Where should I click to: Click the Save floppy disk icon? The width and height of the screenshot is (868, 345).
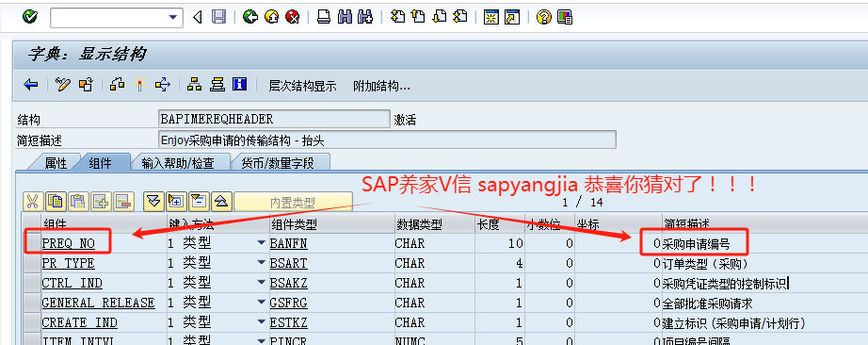(219, 17)
